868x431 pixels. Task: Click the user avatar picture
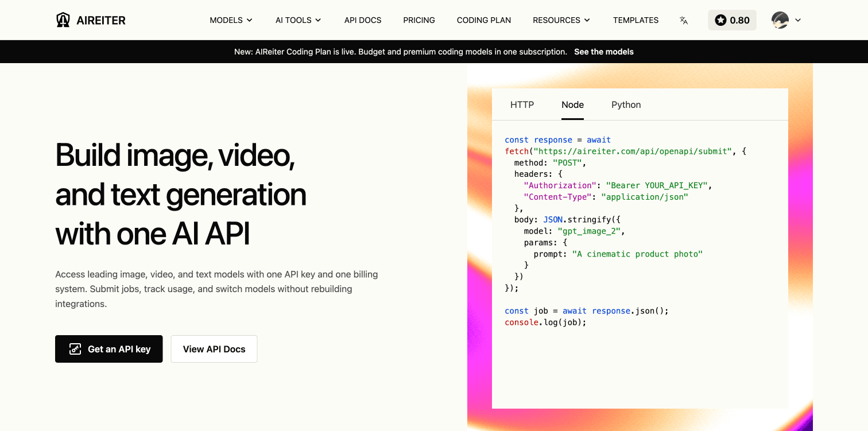click(x=780, y=20)
